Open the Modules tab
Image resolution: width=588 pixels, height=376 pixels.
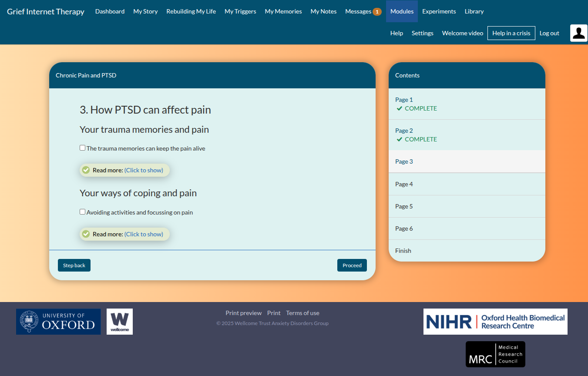pos(402,11)
